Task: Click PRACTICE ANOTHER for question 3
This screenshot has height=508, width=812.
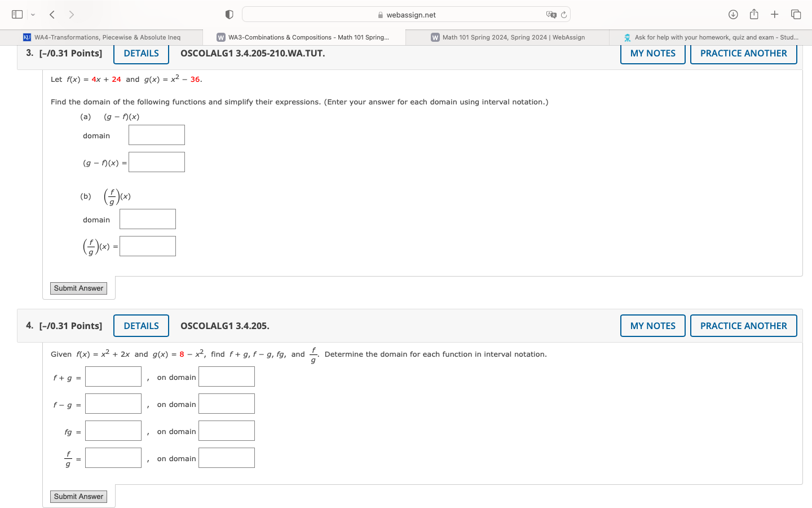Action: tap(743, 53)
